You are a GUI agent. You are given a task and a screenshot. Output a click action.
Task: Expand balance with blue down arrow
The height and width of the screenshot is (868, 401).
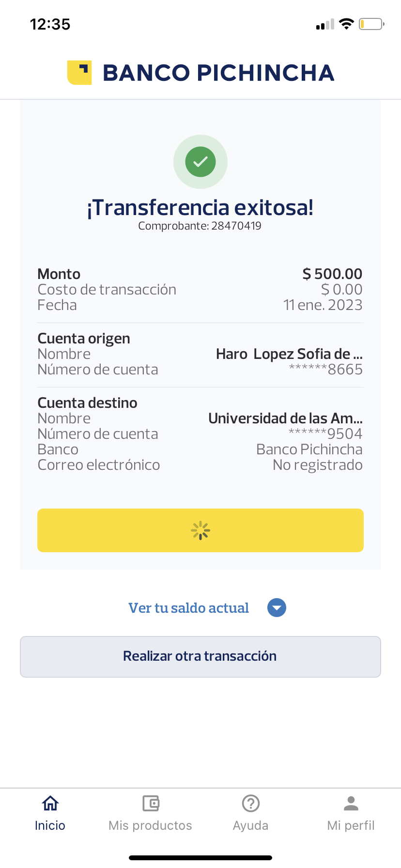[x=277, y=608]
